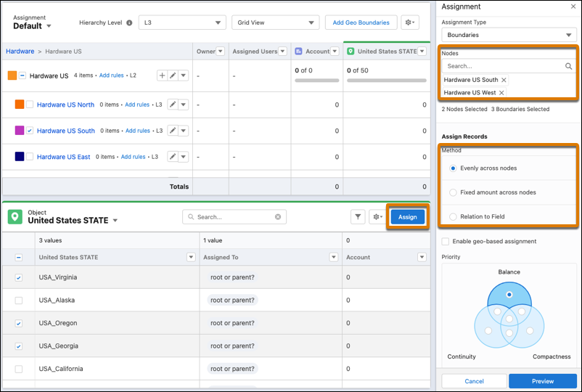Image resolution: width=582 pixels, height=392 pixels.
Task: Remove Hardware US South node chip
Action: pos(504,80)
